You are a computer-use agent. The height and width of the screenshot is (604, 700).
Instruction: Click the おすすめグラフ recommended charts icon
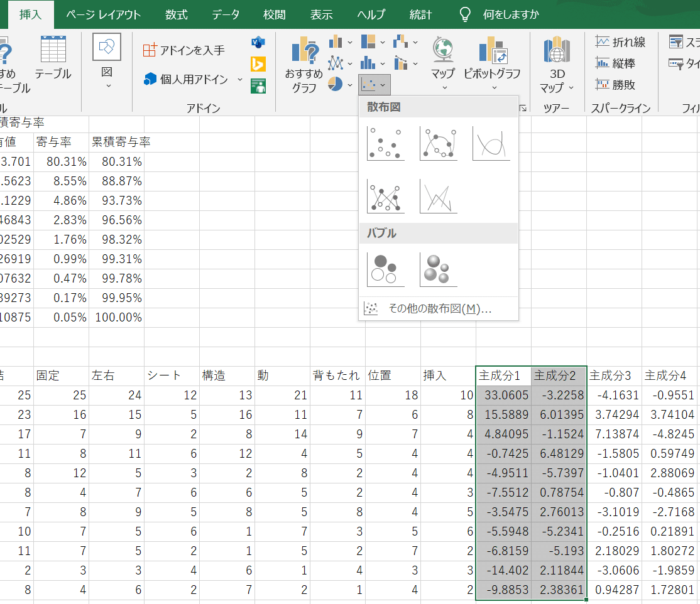pos(304,65)
